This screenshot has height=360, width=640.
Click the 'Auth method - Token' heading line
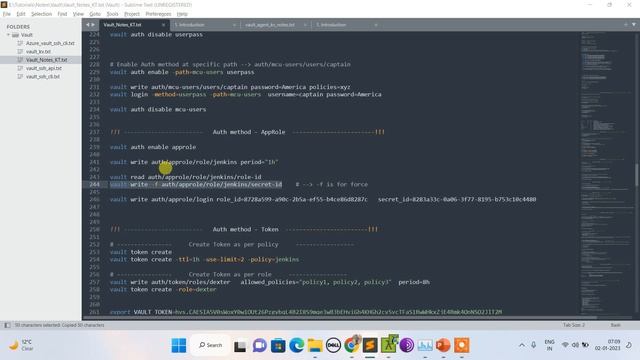[x=247, y=229]
